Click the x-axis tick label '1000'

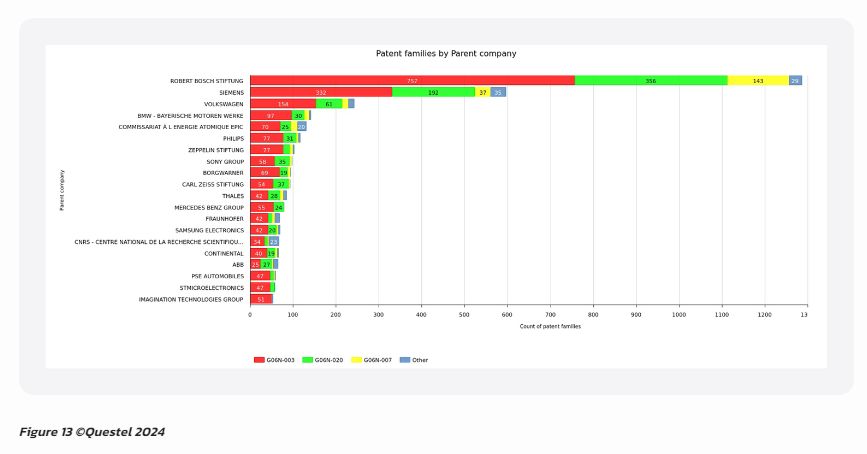click(678, 315)
